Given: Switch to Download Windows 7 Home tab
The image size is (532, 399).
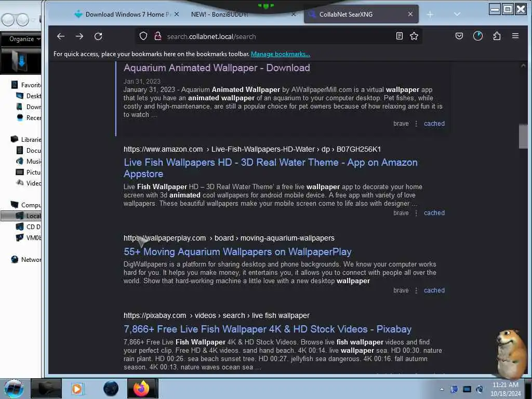Looking at the screenshot, I should click(x=126, y=14).
